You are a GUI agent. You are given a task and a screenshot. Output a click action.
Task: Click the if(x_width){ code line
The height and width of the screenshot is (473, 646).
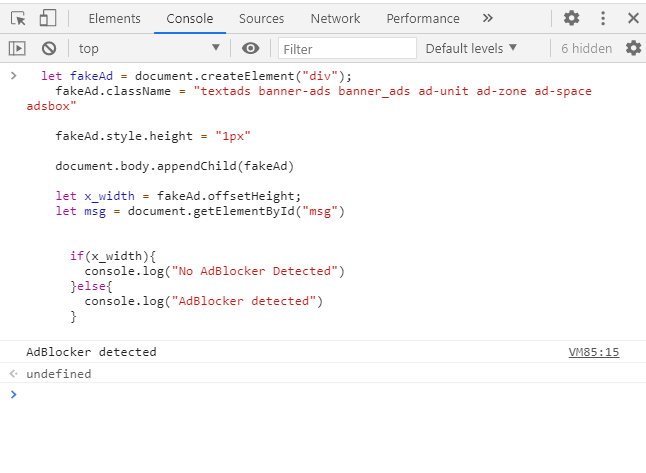[x=113, y=256]
